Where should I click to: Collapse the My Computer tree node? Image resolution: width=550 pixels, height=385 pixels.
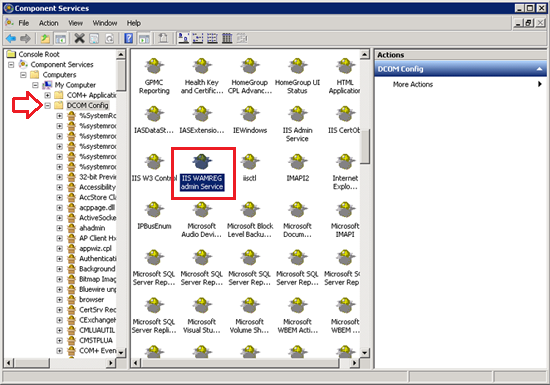35,85
